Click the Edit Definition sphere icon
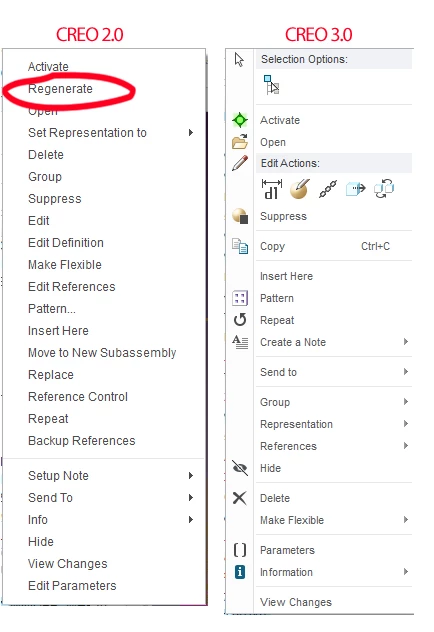 point(300,189)
